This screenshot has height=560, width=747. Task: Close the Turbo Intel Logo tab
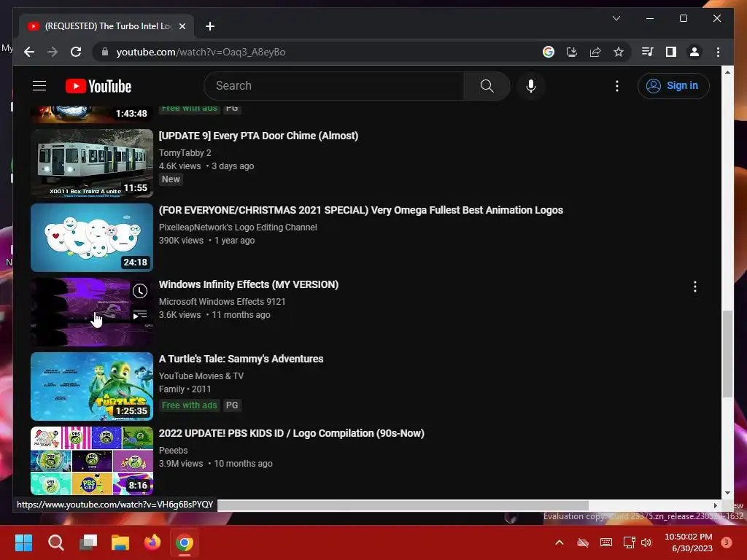[182, 26]
